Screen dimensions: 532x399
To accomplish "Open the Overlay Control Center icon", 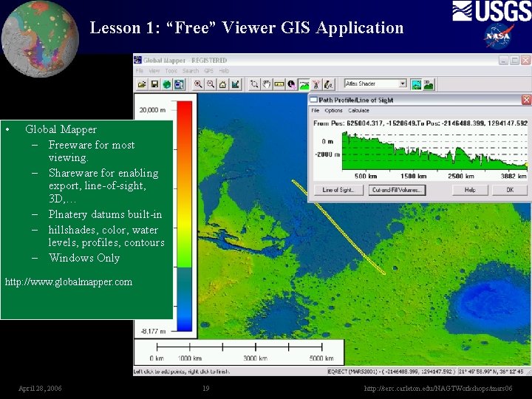I will (179, 84).
